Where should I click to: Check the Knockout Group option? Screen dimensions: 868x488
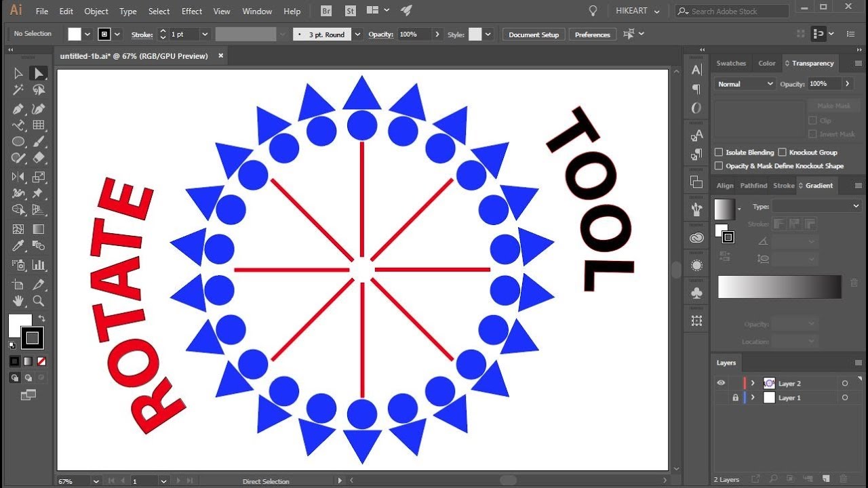point(783,152)
